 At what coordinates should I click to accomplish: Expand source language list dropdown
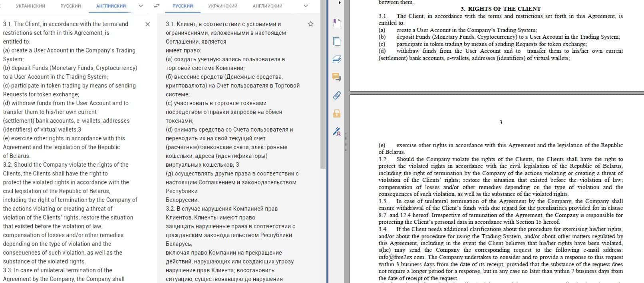[x=141, y=6]
